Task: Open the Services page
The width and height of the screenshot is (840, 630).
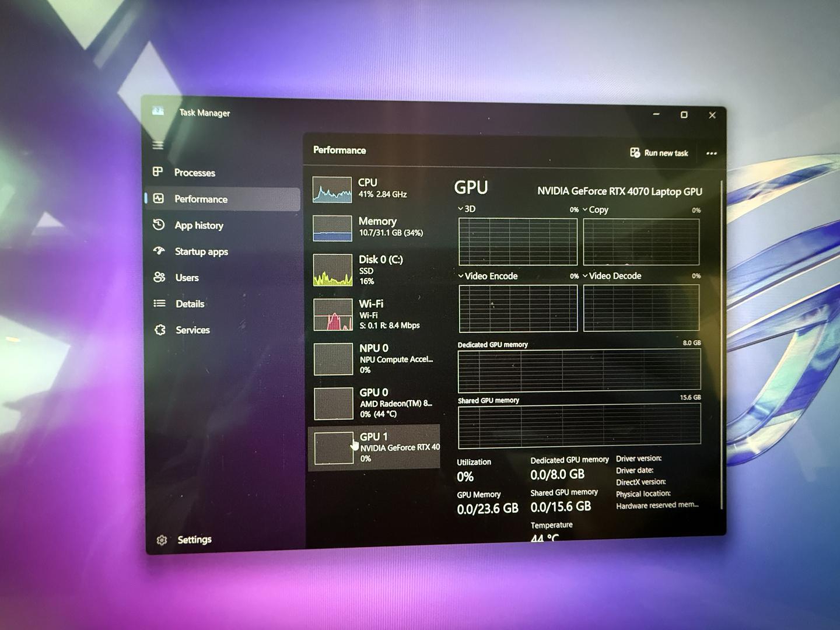Action: [222, 330]
